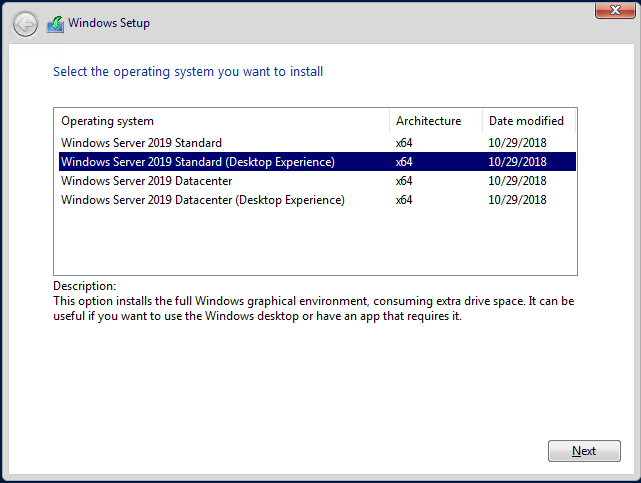Sort by Date modified column header
Viewport: 641px width, 483px height.
coord(529,121)
